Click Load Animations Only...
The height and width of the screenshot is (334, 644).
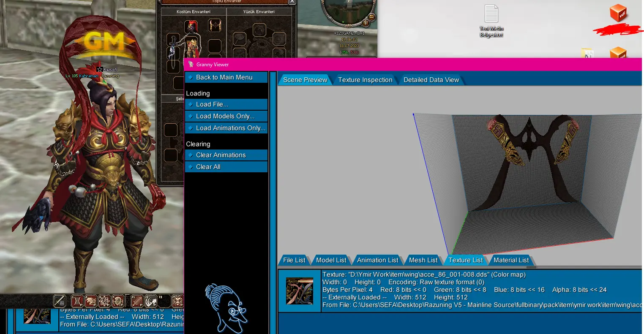(x=226, y=128)
